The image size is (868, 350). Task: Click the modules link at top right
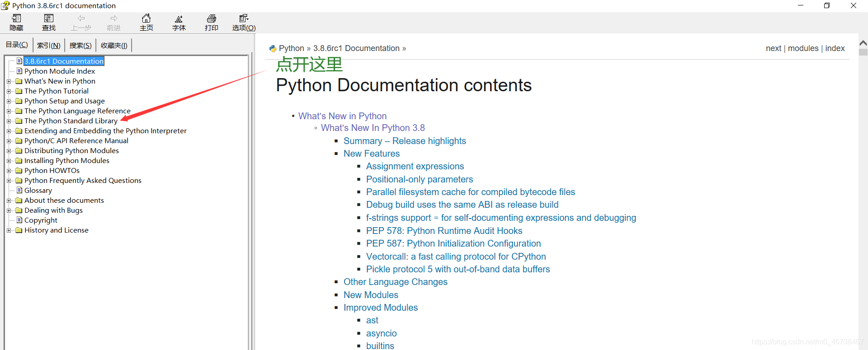(803, 48)
